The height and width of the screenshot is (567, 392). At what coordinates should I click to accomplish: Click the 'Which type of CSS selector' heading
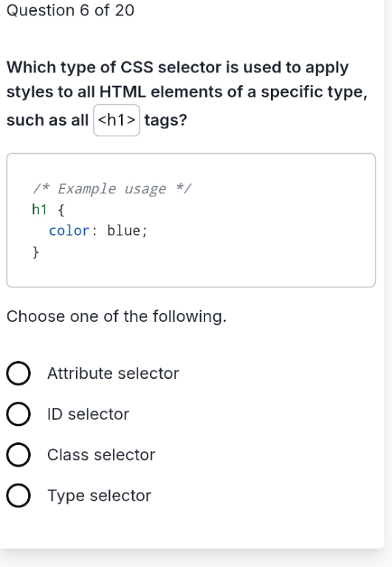tap(187, 93)
